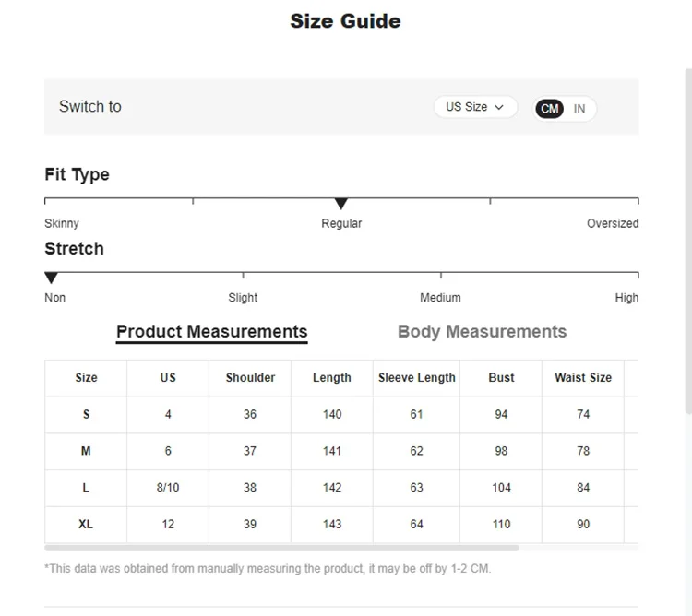Switch units to CM

pyautogui.click(x=550, y=109)
